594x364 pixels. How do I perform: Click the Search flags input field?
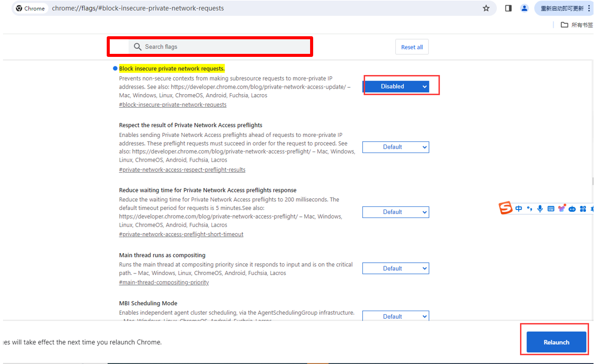coord(221,47)
